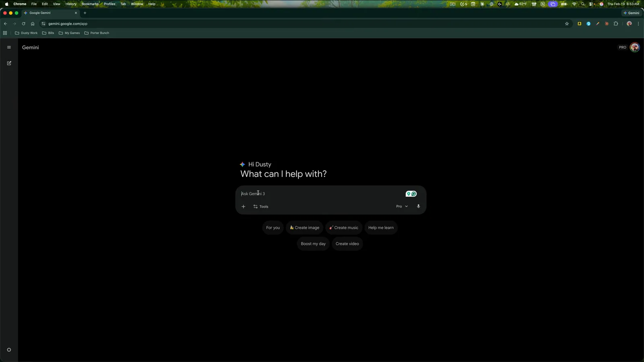Open the Bills bookmarks folder
644x362 pixels.
click(48, 33)
